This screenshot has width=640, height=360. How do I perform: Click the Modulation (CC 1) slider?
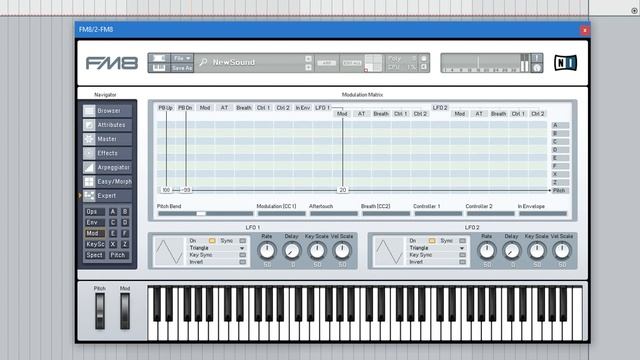pyautogui.click(x=281, y=213)
